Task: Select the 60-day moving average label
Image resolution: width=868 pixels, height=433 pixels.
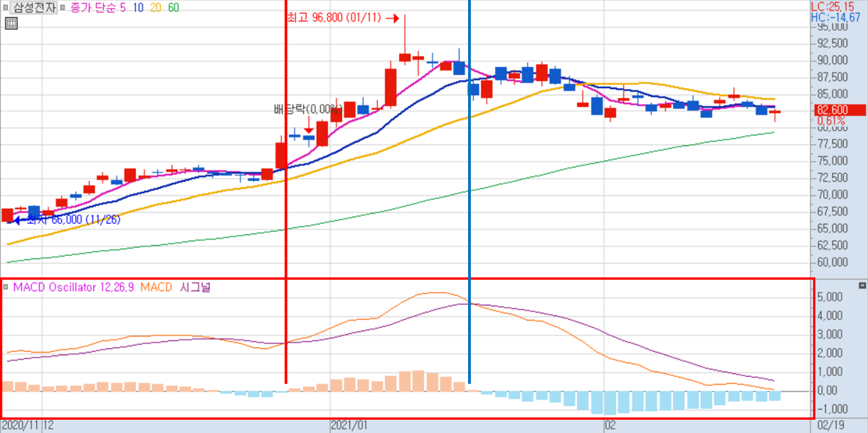Action: 173,8
